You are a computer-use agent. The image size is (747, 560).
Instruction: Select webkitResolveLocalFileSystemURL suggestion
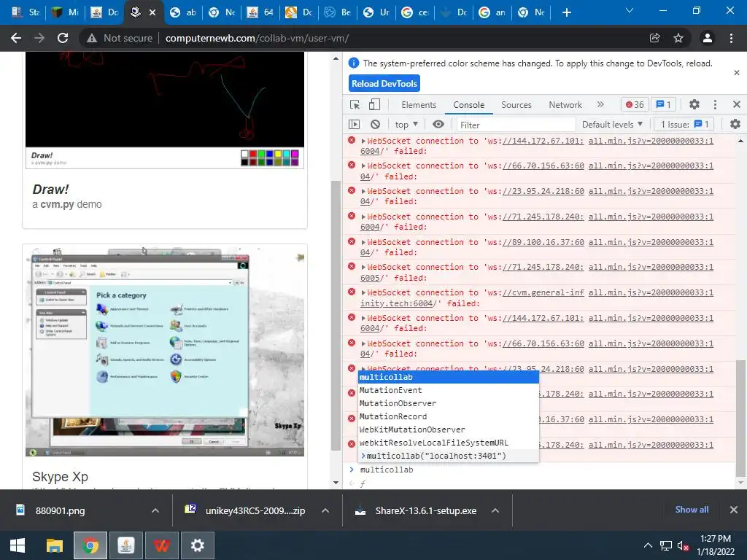click(x=449, y=443)
